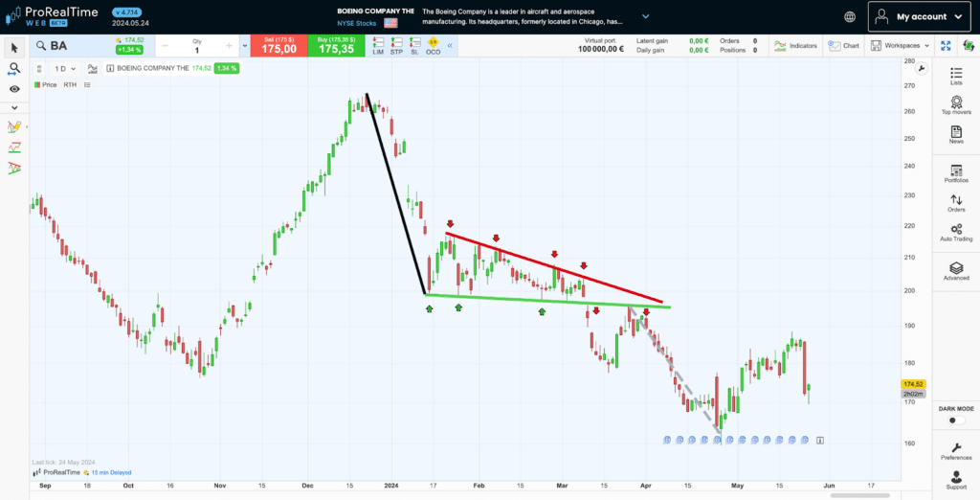Open the chart style icon next to timeframe
This screenshot has width=980, height=500.
coord(93,69)
